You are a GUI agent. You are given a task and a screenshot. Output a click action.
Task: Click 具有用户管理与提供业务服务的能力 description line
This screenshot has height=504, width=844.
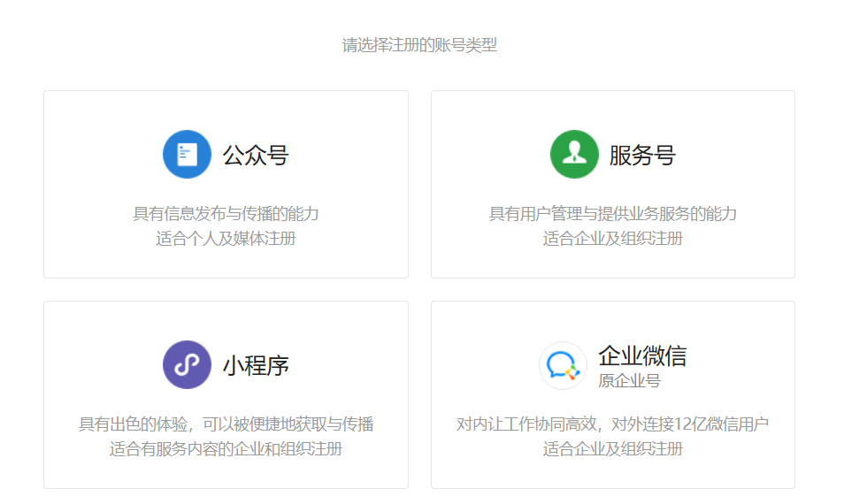tap(612, 213)
